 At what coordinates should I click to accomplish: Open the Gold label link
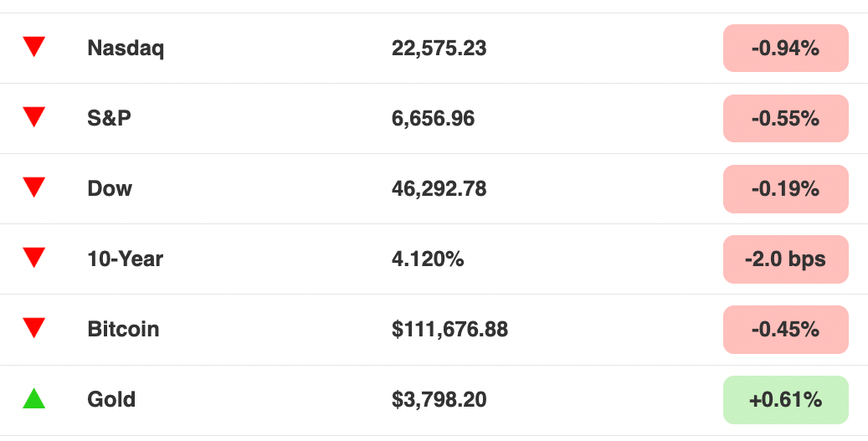(x=111, y=399)
